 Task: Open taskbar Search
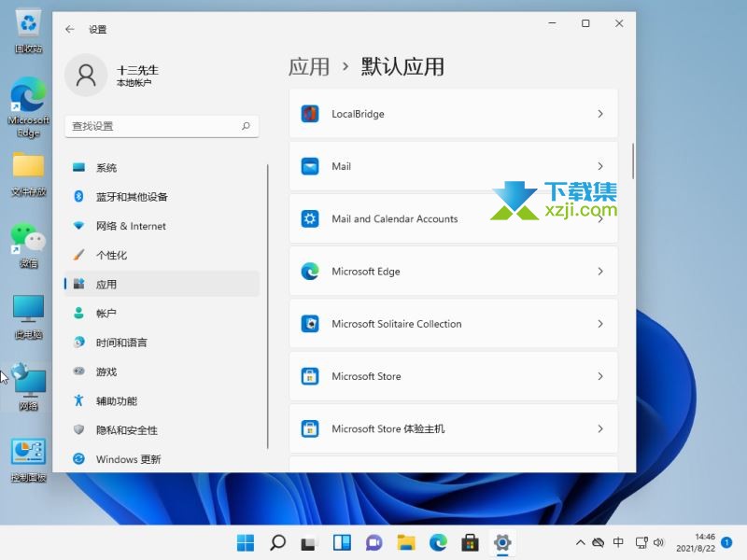tap(277, 542)
